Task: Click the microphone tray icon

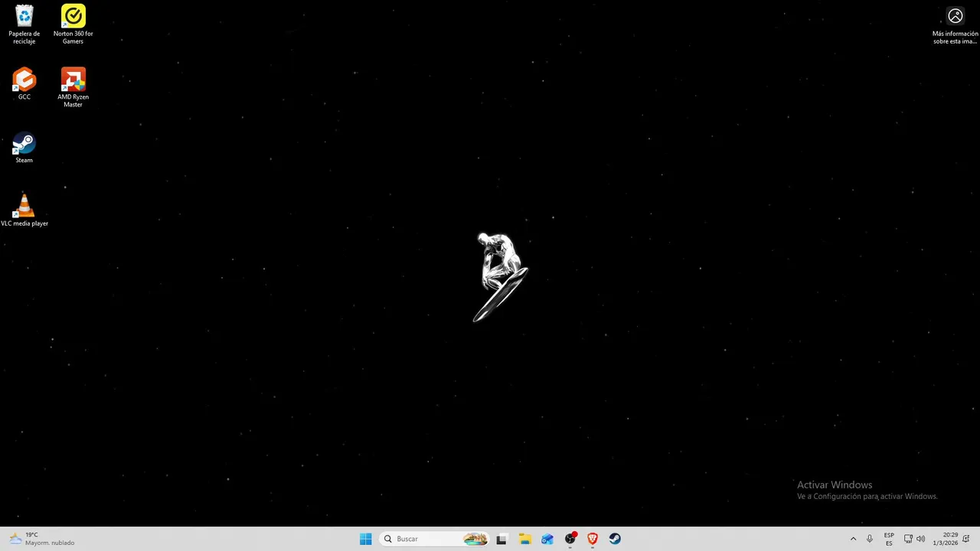Action: (x=869, y=539)
